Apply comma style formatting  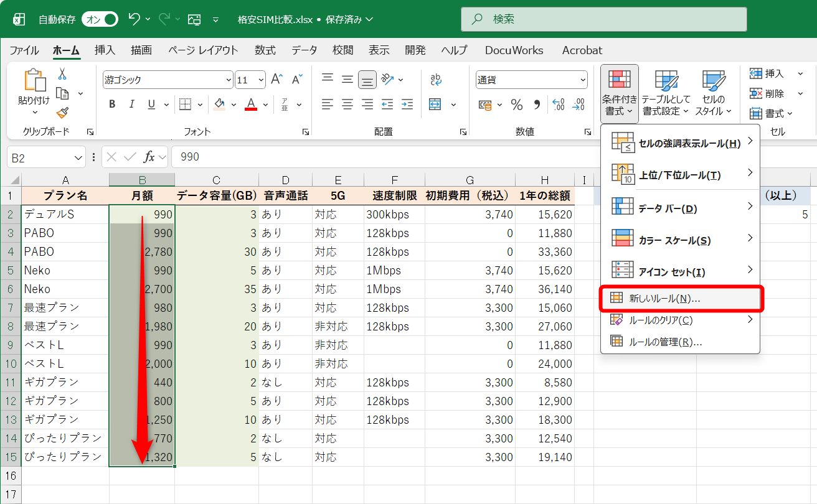click(536, 105)
